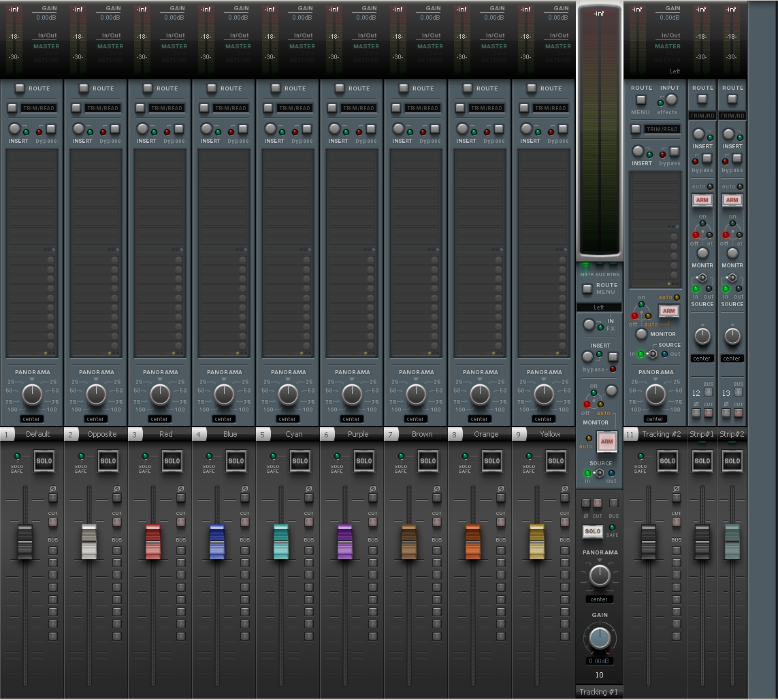
Task: Click the Panorama knob on the Cyan channel
Action: [288, 394]
